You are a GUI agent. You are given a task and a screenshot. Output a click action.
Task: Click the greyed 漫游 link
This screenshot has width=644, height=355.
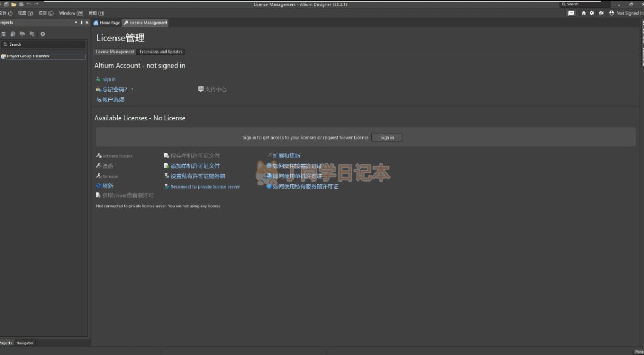[x=107, y=166]
